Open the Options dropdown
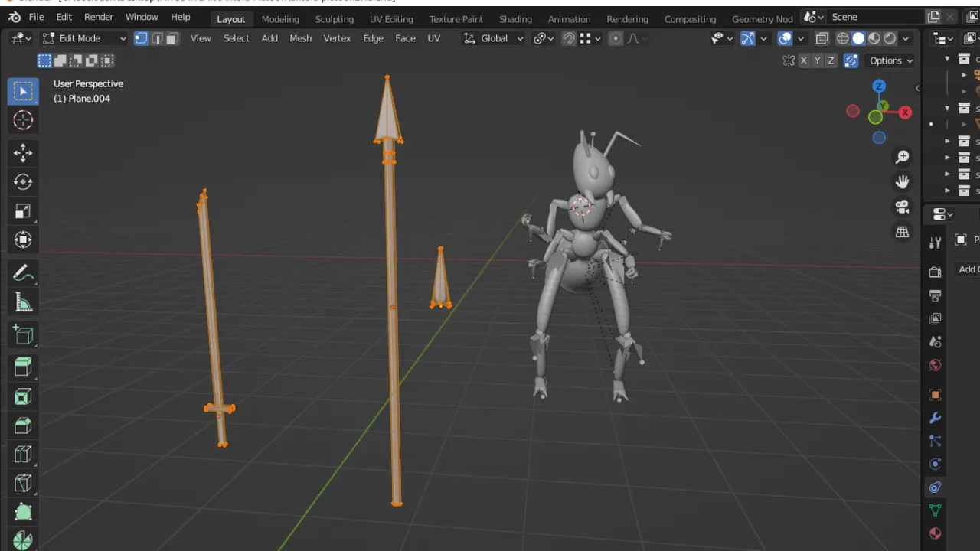Screen dimensions: 980x551 (x=891, y=60)
